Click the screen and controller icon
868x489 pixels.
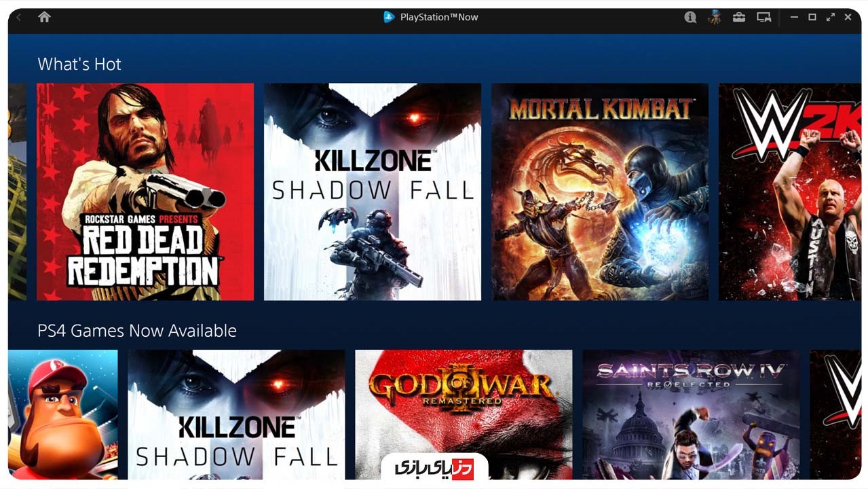click(x=764, y=17)
